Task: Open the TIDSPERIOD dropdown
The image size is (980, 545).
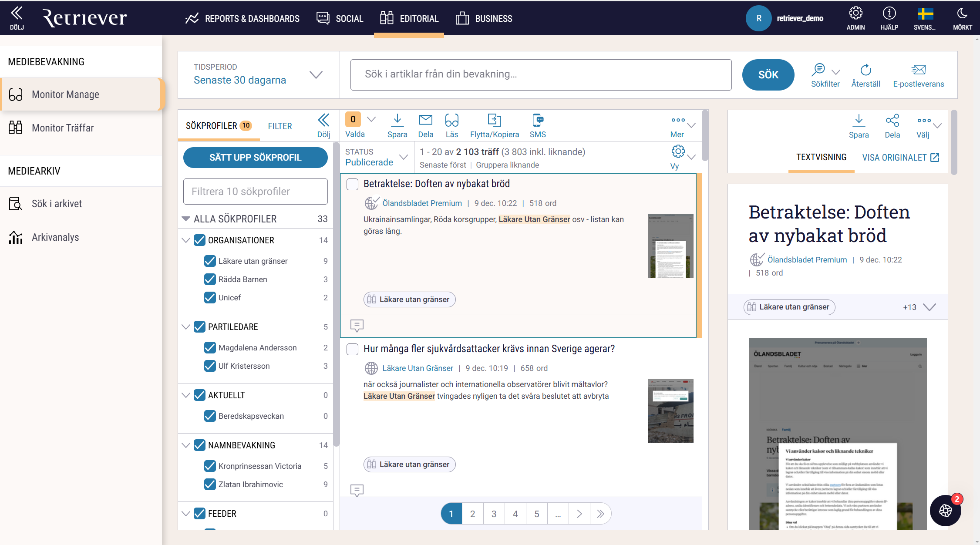Action: coord(259,74)
